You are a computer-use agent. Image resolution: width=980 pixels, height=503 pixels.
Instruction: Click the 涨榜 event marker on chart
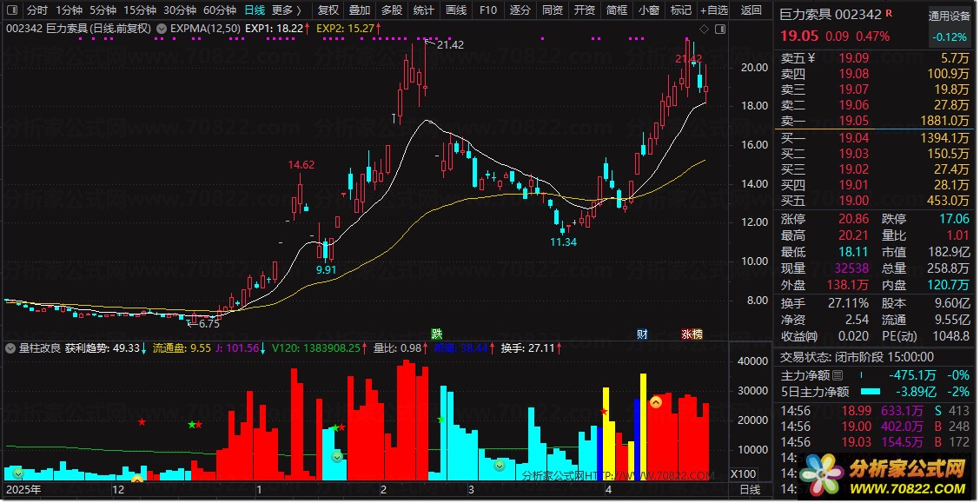692,334
